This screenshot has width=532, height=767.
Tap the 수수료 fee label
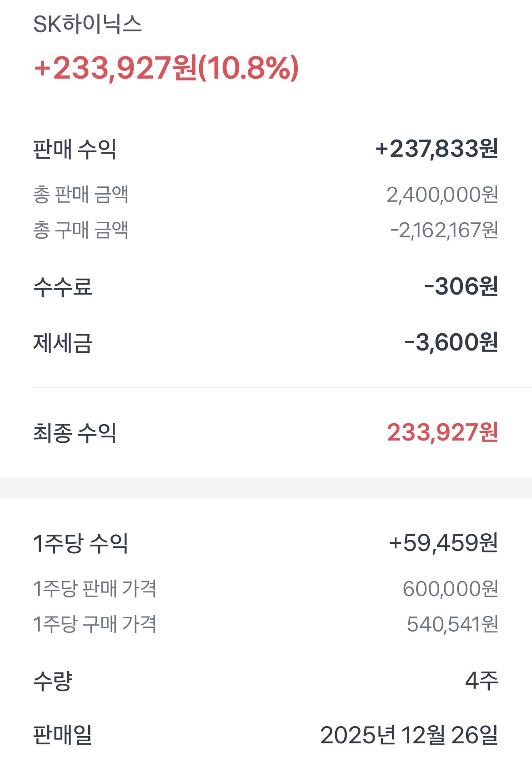(63, 287)
